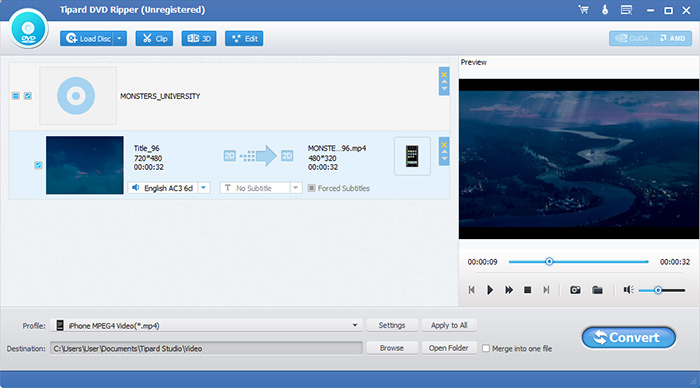
Task: Mute the preview audio speaker icon
Action: 628,290
